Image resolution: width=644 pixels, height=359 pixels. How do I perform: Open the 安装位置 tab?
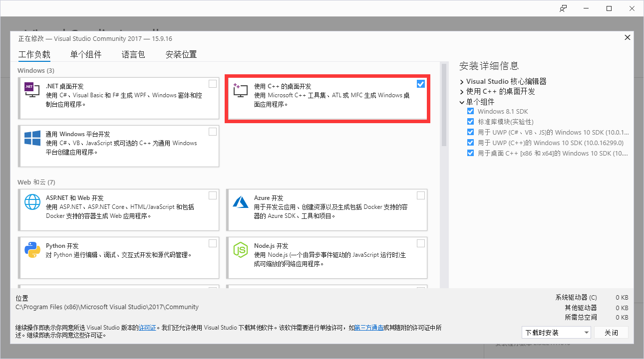pos(181,55)
